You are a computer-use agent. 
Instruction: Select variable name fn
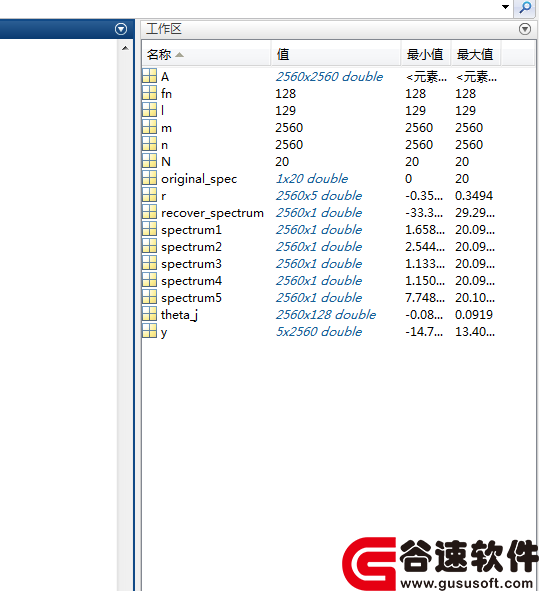tap(166, 93)
